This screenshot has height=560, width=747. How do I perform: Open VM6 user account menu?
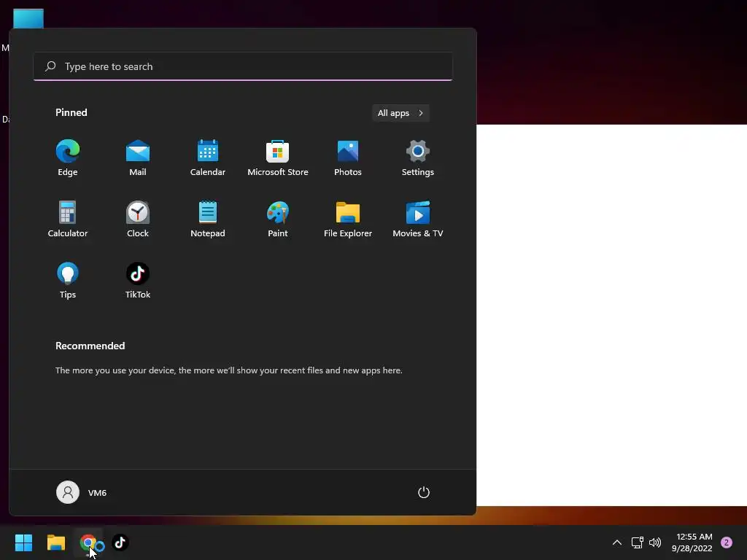(x=82, y=492)
